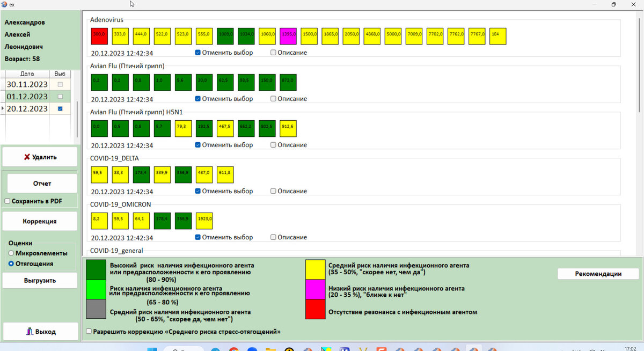The width and height of the screenshot is (644, 351).
Task: Check the Сохранить в PDF box
Action: [8, 201]
